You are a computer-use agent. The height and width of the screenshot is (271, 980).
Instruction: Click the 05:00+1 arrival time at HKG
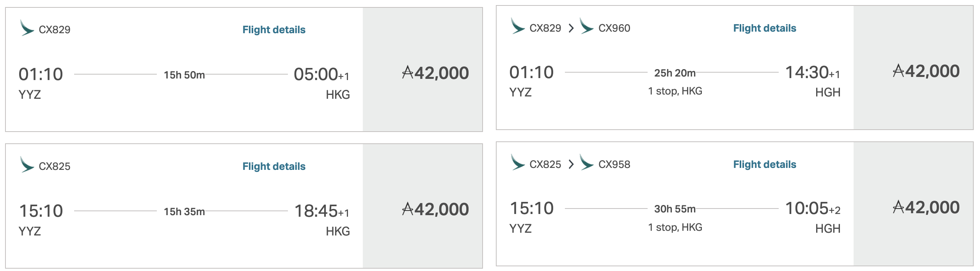[x=321, y=74]
